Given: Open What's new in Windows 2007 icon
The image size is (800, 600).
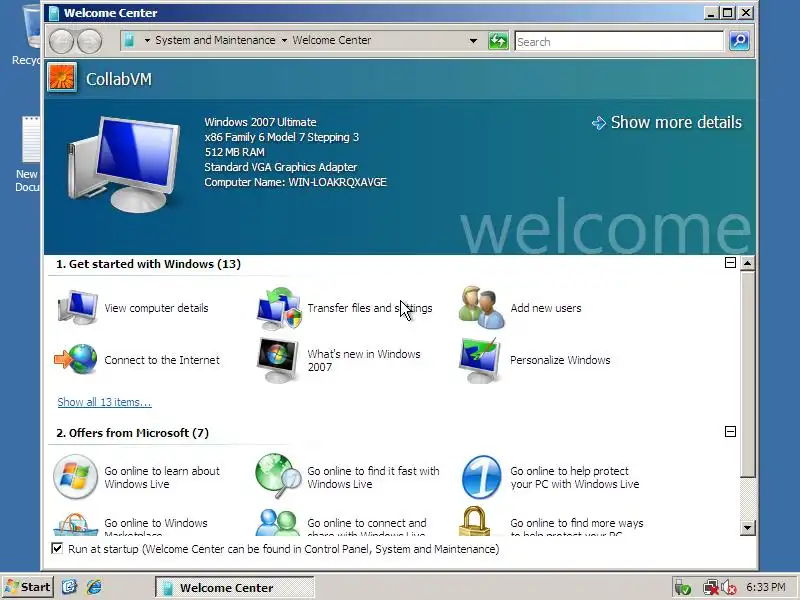Looking at the screenshot, I should tap(278, 360).
